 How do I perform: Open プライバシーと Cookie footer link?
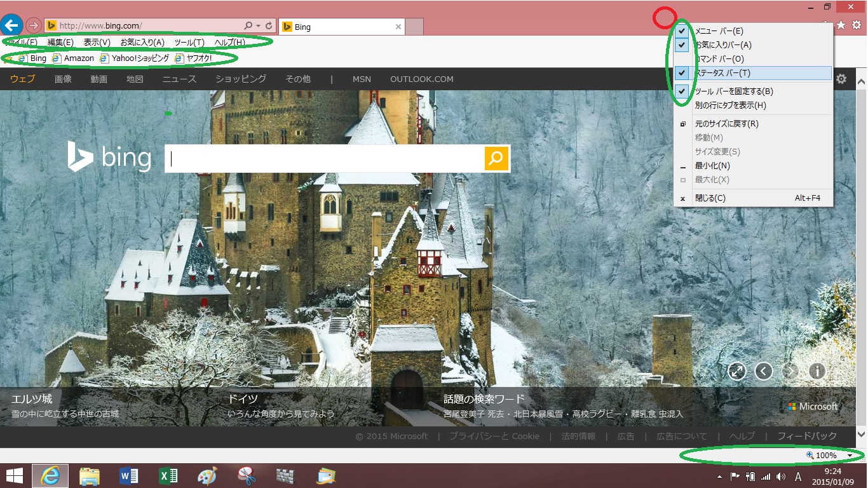tap(494, 436)
